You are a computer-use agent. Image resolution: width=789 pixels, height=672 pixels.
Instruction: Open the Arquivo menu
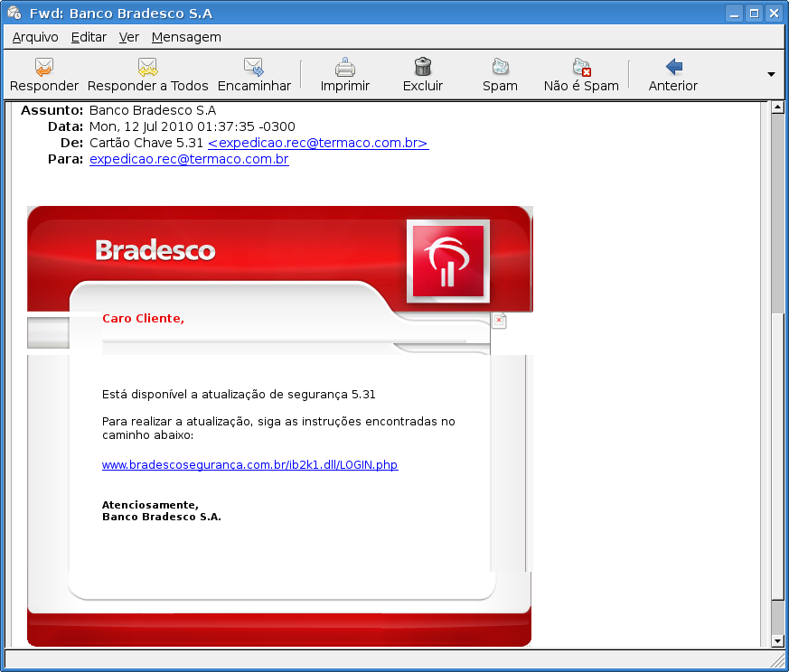click(35, 37)
